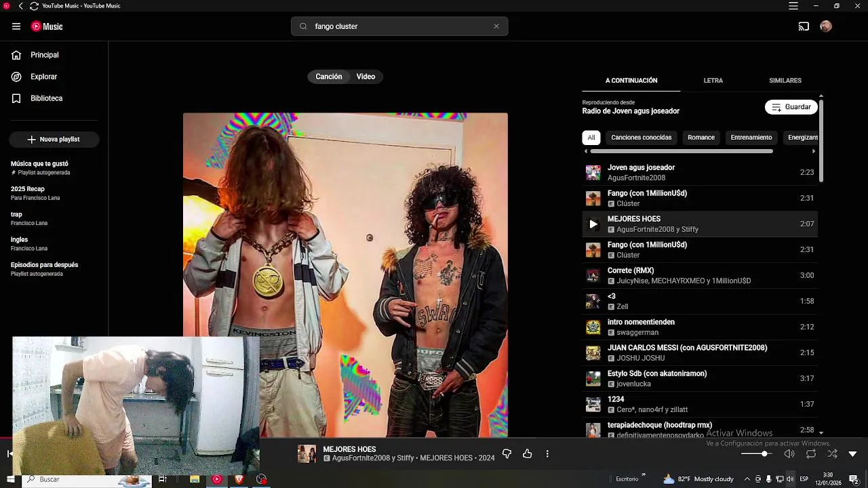Create a Nueva playlist
The height and width of the screenshot is (488, 868).
point(54,140)
